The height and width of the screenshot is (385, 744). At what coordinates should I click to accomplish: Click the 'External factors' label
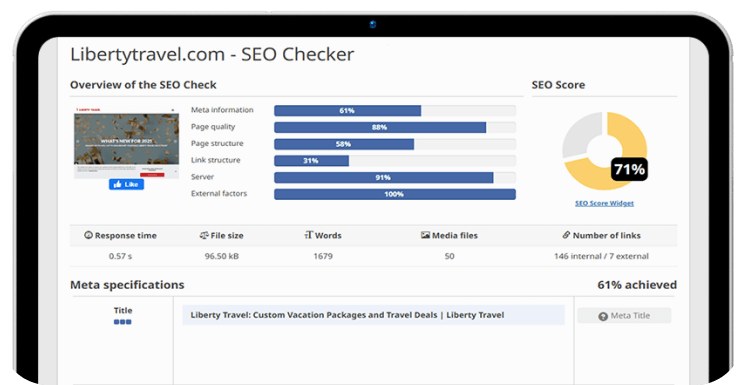(219, 194)
